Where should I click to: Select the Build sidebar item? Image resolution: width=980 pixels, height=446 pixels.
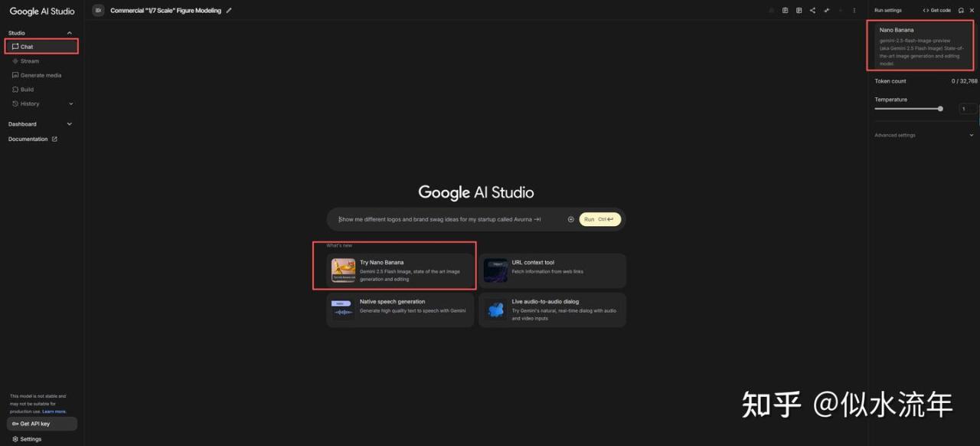(x=27, y=90)
